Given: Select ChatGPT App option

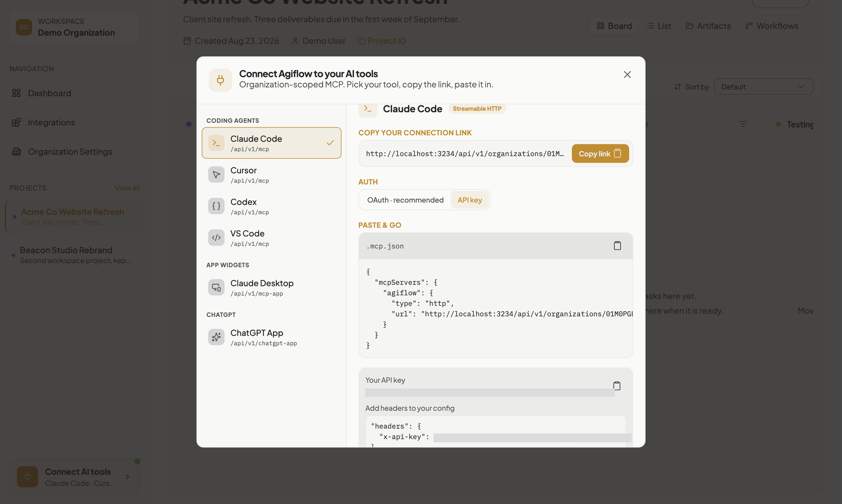Looking at the screenshot, I should [x=271, y=337].
